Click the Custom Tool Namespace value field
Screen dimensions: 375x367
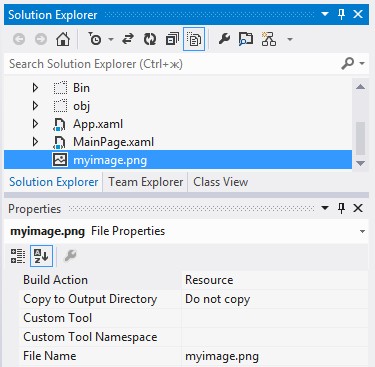275,337
